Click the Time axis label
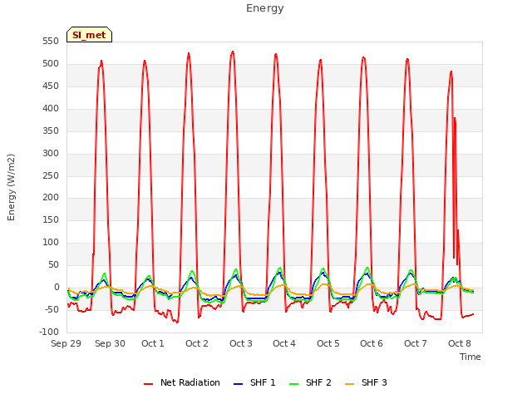The width and height of the screenshot is (532, 399). (470, 357)
